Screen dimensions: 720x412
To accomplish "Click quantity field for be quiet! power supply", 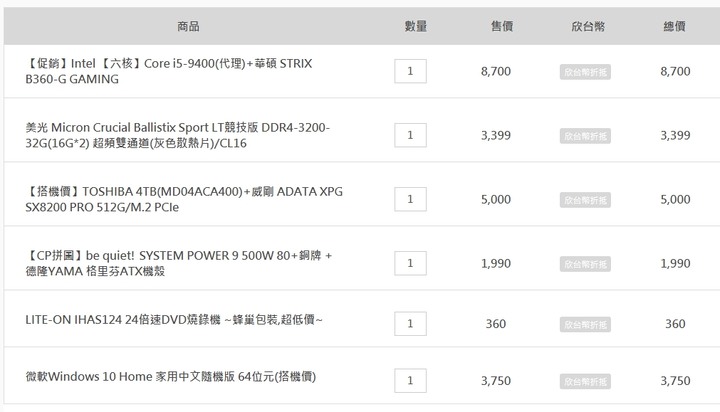I will tap(410, 263).
